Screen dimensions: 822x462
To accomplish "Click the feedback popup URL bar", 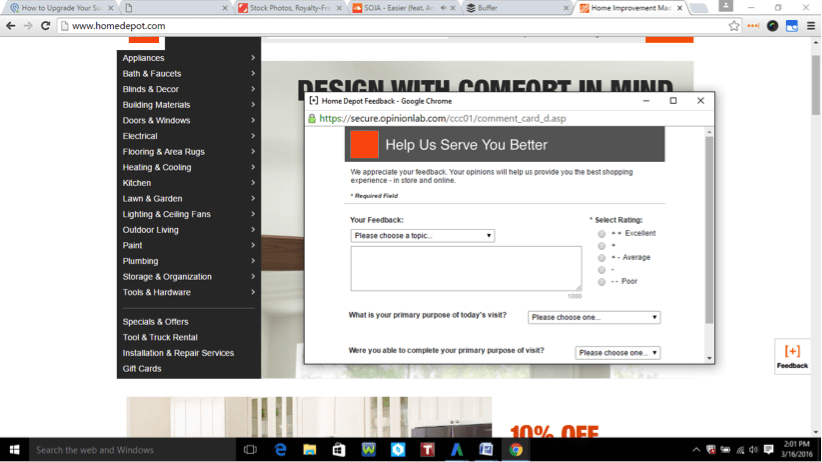I will pyautogui.click(x=509, y=119).
